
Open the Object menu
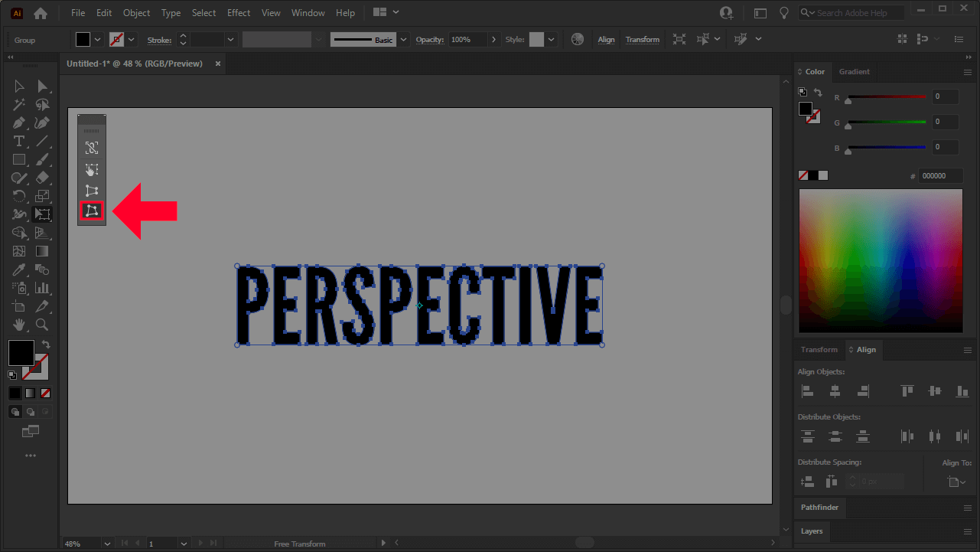(137, 13)
